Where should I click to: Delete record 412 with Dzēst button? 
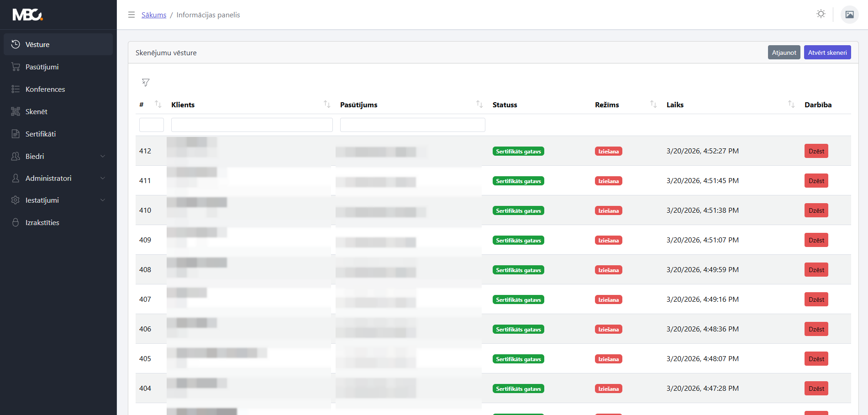click(816, 151)
